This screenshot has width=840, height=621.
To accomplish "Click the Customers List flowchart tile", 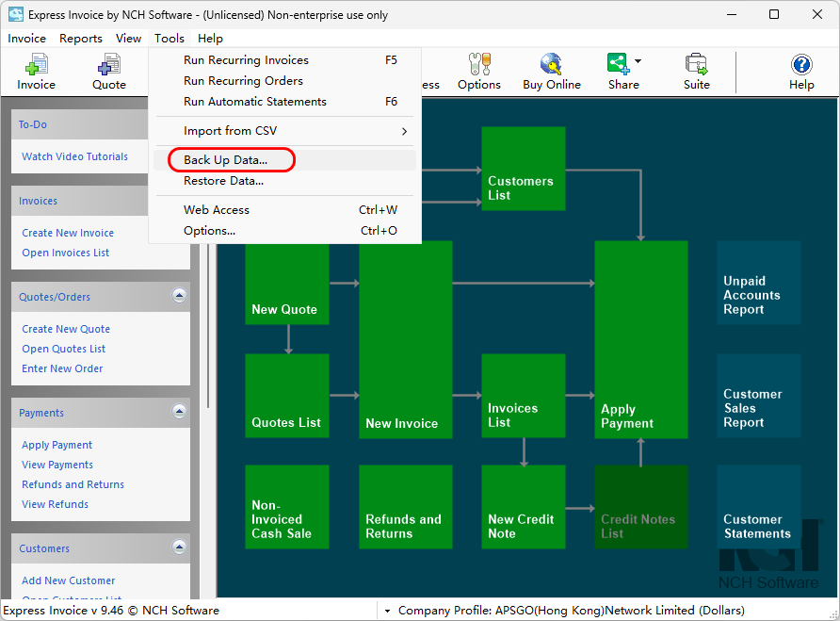I will (524, 169).
